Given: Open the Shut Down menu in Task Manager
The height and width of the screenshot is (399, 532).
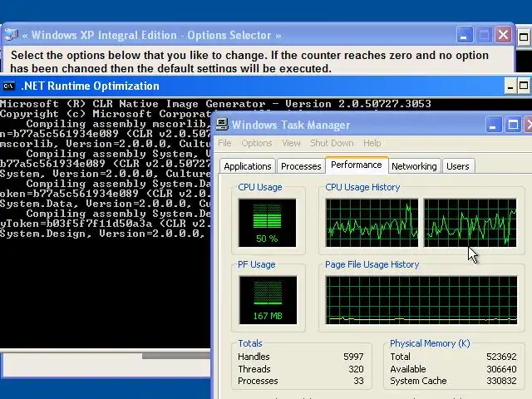Looking at the screenshot, I should (x=332, y=143).
